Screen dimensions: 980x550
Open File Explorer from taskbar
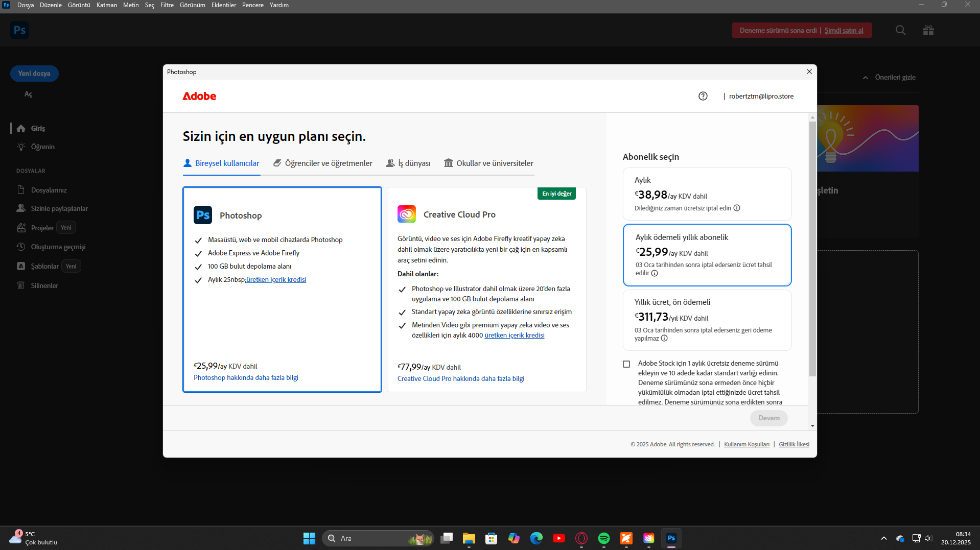click(469, 538)
